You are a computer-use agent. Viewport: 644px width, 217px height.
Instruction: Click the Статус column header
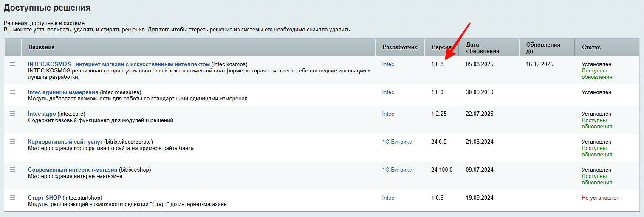pos(607,47)
